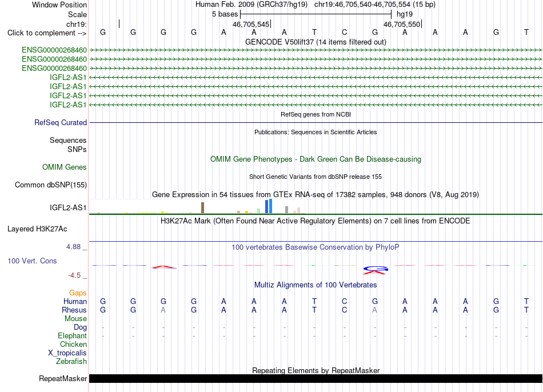Click the blue G and red A PhyloP logo
The height and width of the screenshot is (392, 543).
pyautogui.click(x=376, y=270)
